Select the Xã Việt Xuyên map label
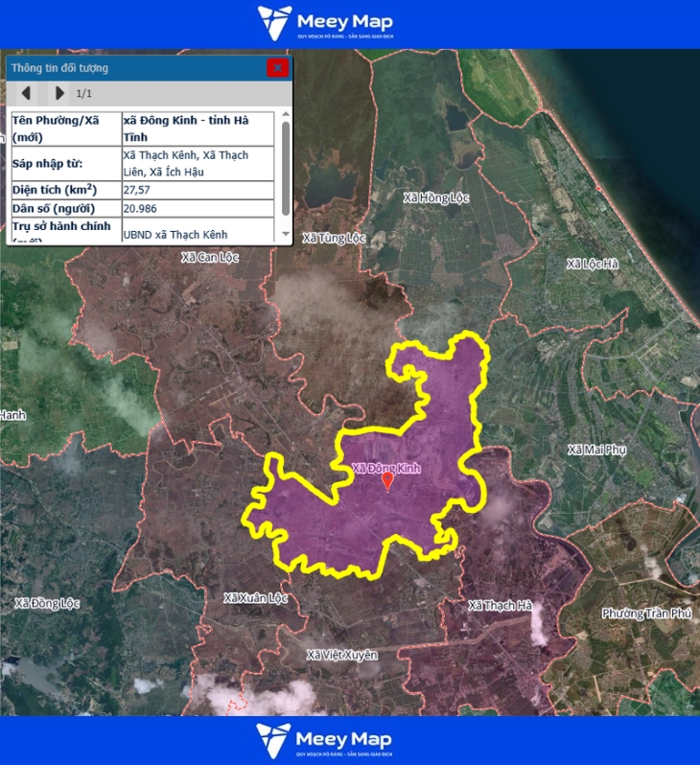This screenshot has width=700, height=765. click(341, 655)
